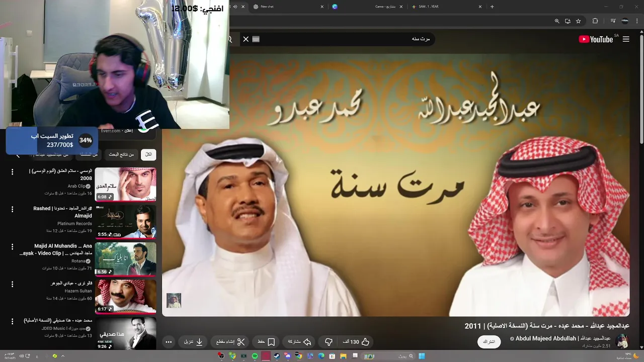Open Discord from the taskbar
Viewport: 644px width, 362px height.
pos(288,356)
